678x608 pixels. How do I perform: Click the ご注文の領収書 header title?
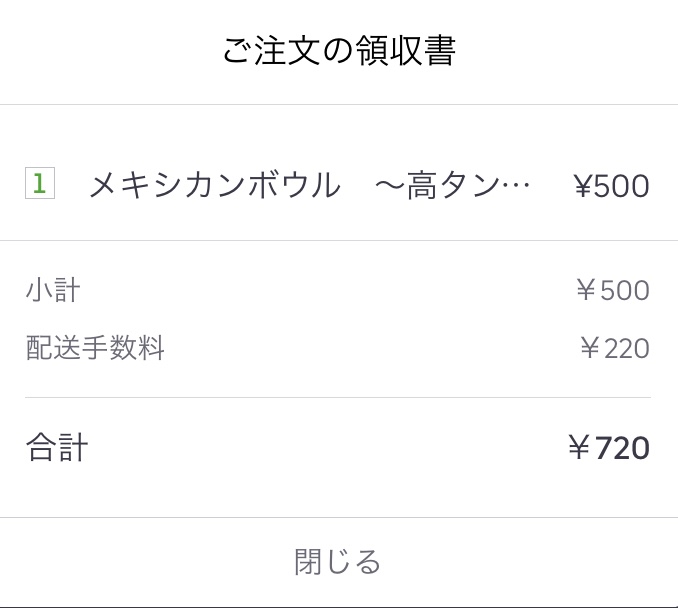point(339,52)
